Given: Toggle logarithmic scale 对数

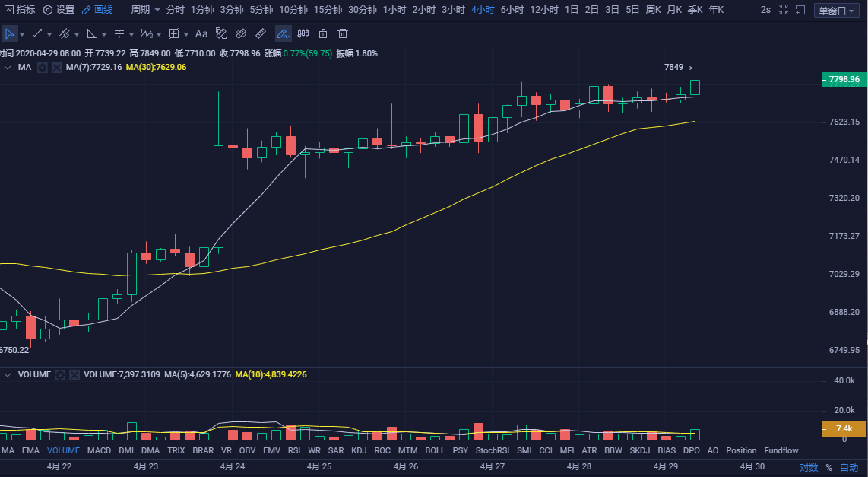Looking at the screenshot, I should (x=808, y=467).
